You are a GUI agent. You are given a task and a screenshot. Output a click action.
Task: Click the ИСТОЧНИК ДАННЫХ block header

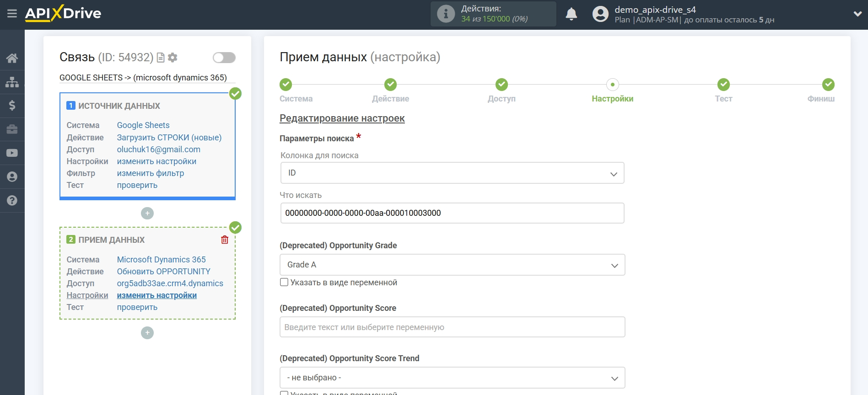tap(119, 106)
